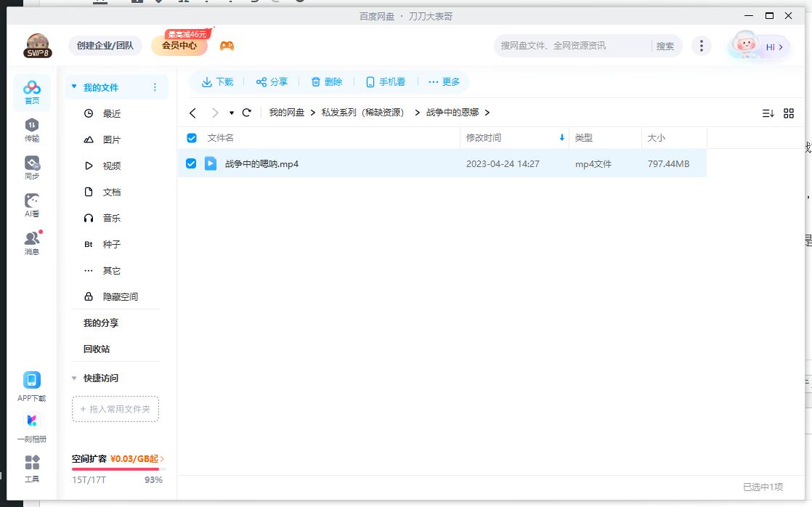Click 删除 delete toolbar button
812x507 pixels.
coord(327,82)
